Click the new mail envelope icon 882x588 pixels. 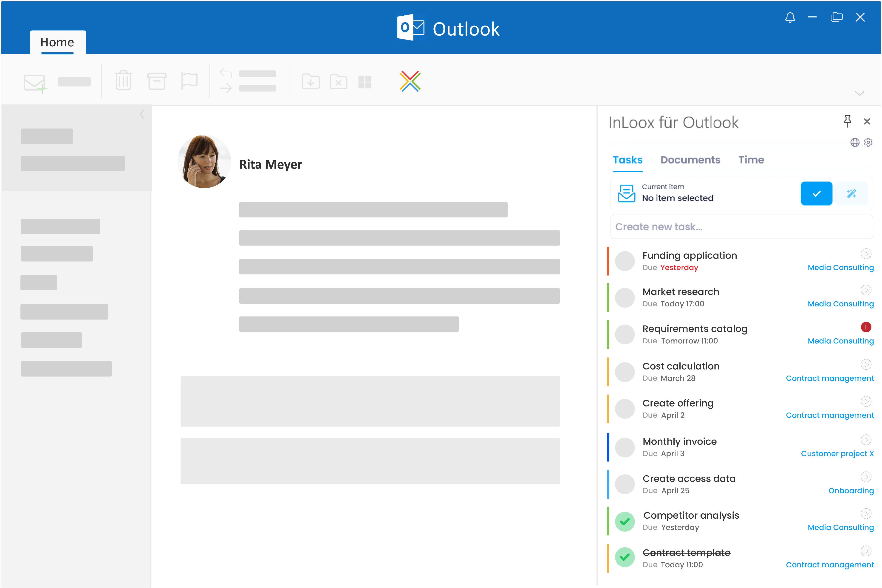coord(34,82)
